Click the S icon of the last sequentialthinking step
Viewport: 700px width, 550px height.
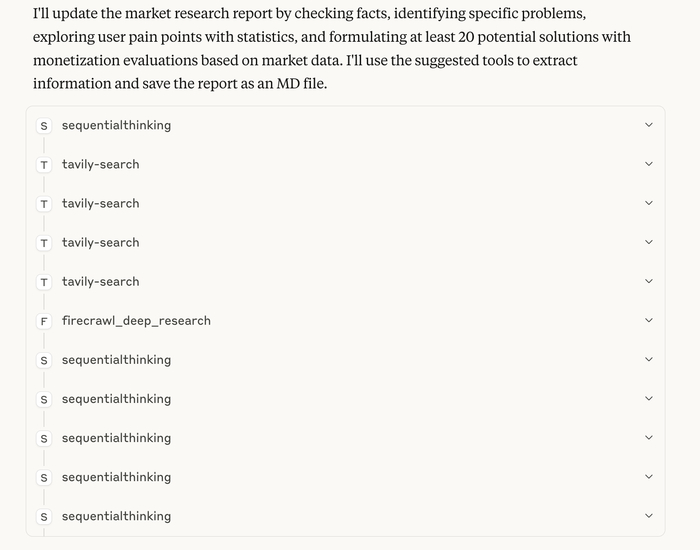pos(44,517)
